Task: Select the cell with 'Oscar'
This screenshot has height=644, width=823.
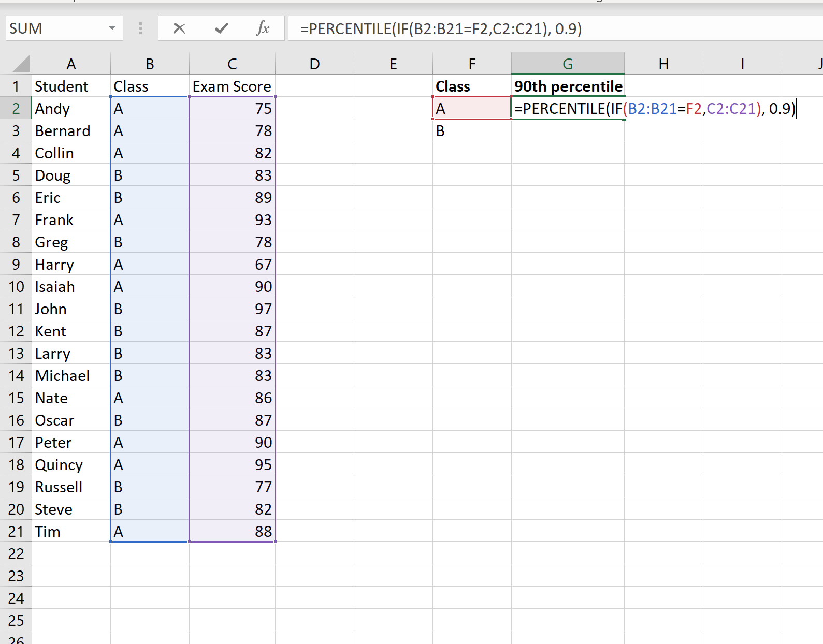Action: 71,420
